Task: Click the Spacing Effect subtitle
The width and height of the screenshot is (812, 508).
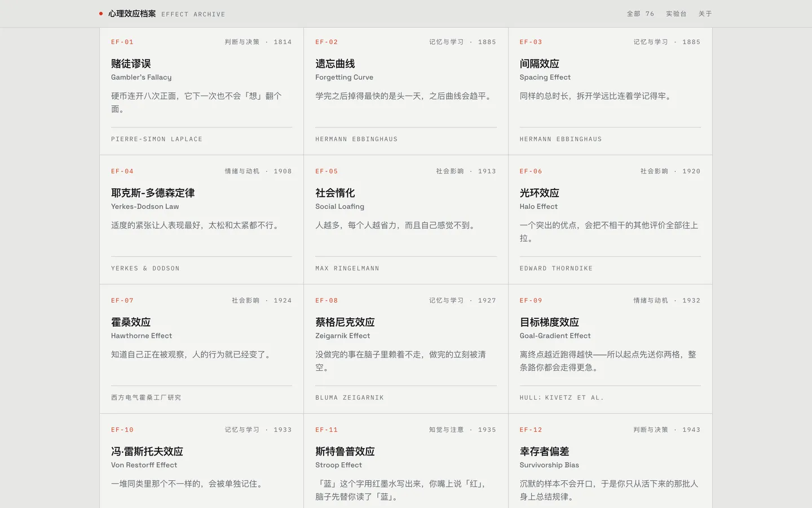Action: [545, 77]
